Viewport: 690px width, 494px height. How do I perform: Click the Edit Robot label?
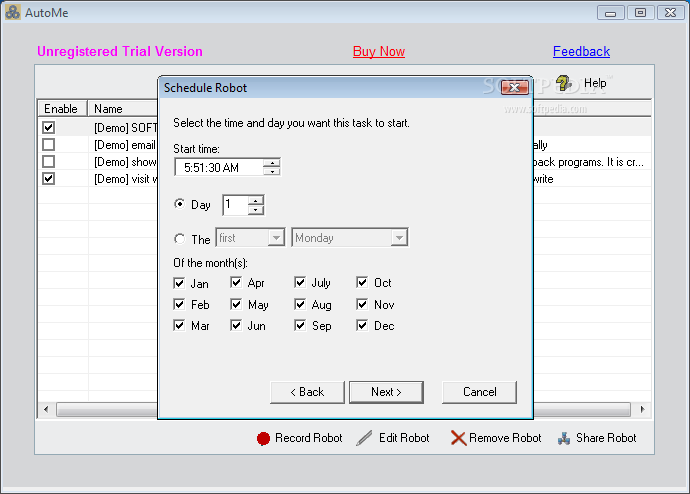(404, 438)
